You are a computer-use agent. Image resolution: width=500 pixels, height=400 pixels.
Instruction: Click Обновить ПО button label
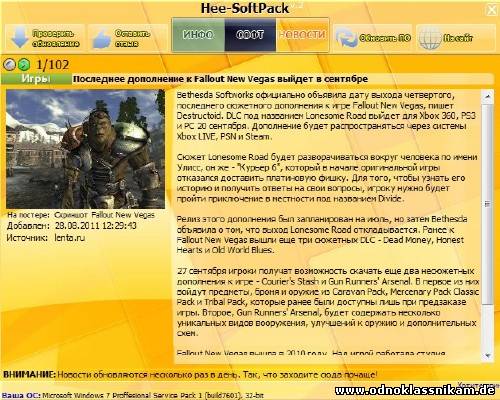click(x=385, y=38)
